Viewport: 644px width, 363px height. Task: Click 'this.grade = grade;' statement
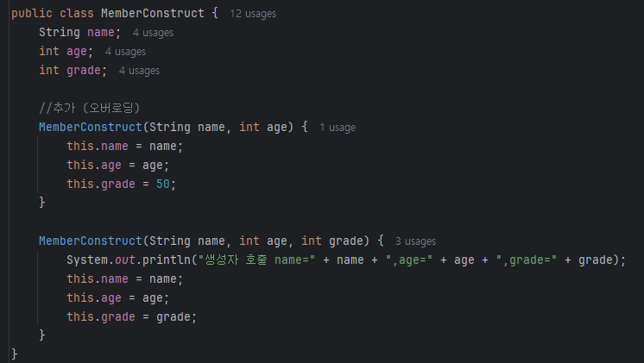(132, 316)
